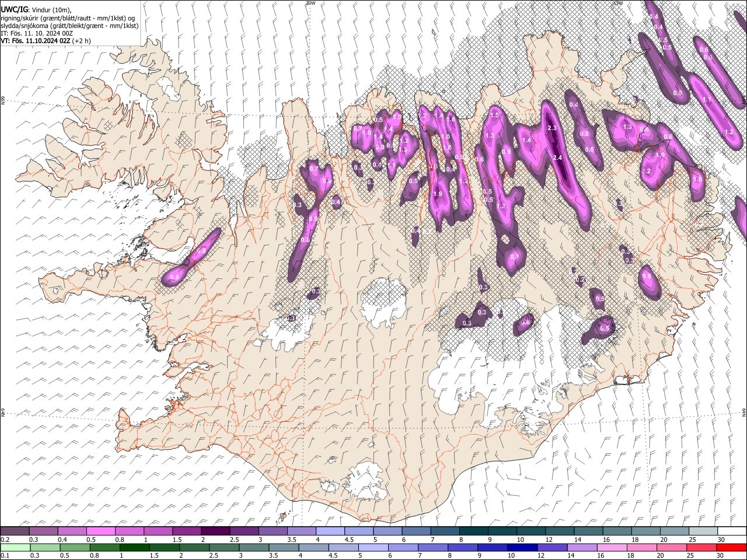Click the 'slydda/snjókoma' header line
Image resolution: width=747 pixels, height=560 pixels.
[69, 25]
